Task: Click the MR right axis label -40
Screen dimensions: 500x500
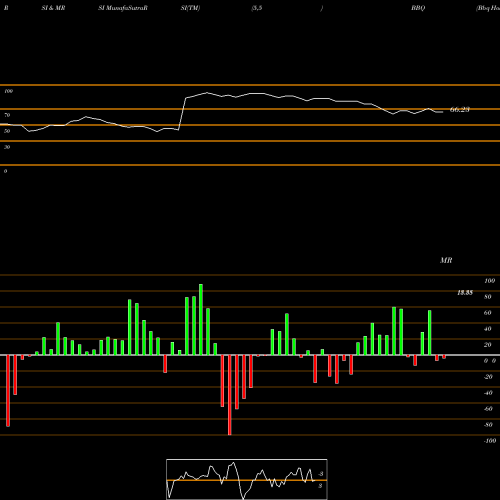Action: 488,393
